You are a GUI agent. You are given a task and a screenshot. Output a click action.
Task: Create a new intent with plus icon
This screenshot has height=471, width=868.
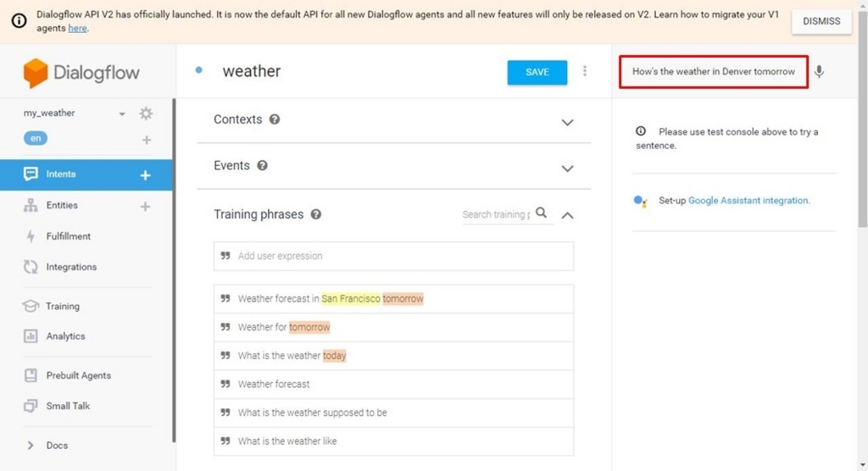146,175
